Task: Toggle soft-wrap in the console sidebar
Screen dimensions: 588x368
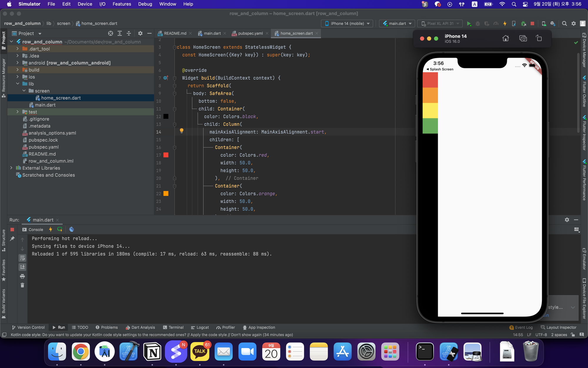Action: click(x=22, y=258)
